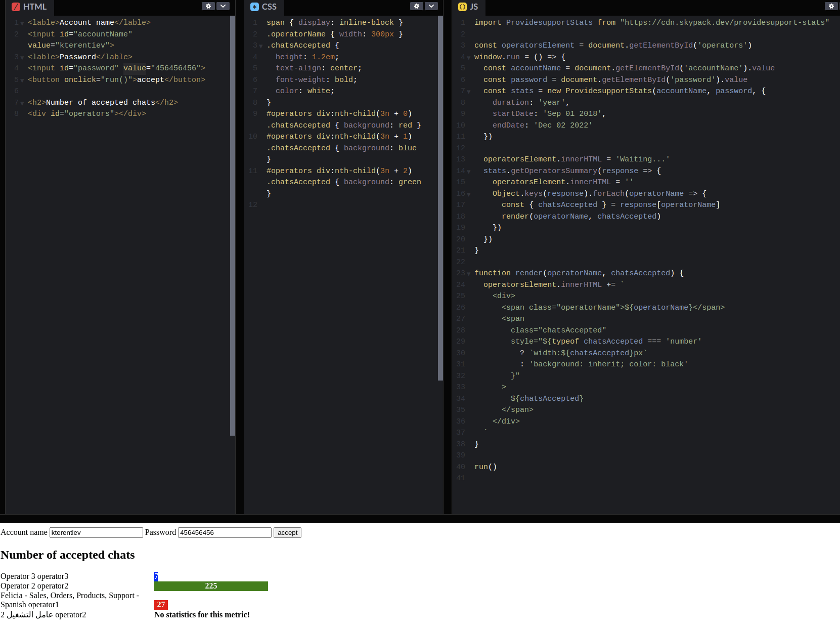
Task: Collapse the button element fold at HTML line 5
Action: point(22,80)
